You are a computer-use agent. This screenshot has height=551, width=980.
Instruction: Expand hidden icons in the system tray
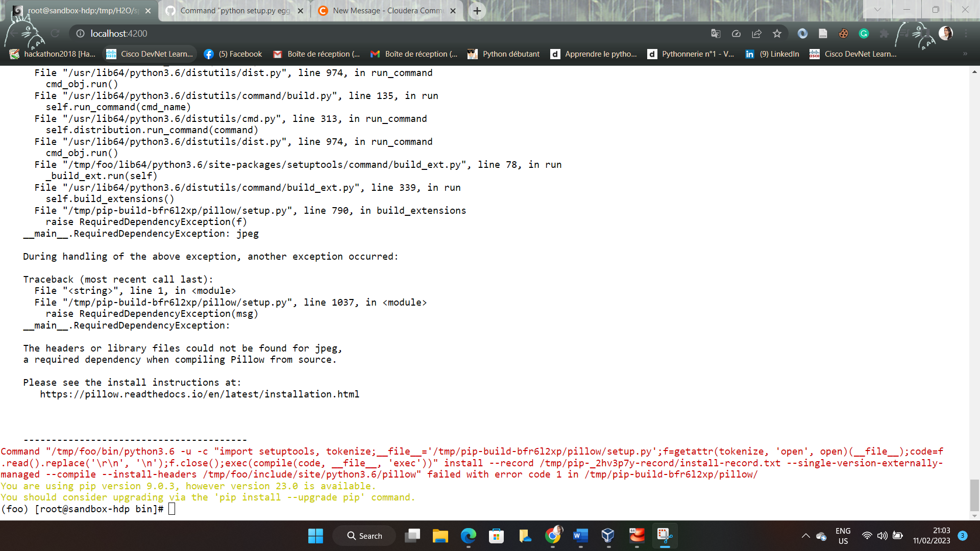805,536
